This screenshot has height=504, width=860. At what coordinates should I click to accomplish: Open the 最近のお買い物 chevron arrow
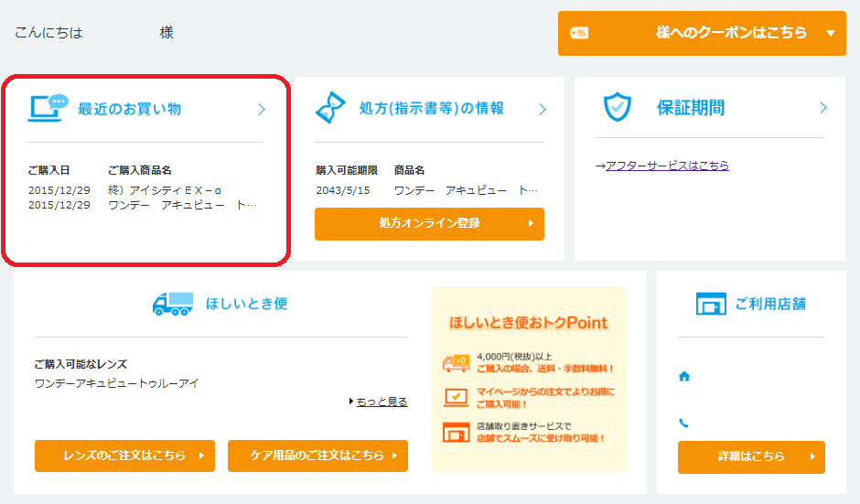(262, 110)
